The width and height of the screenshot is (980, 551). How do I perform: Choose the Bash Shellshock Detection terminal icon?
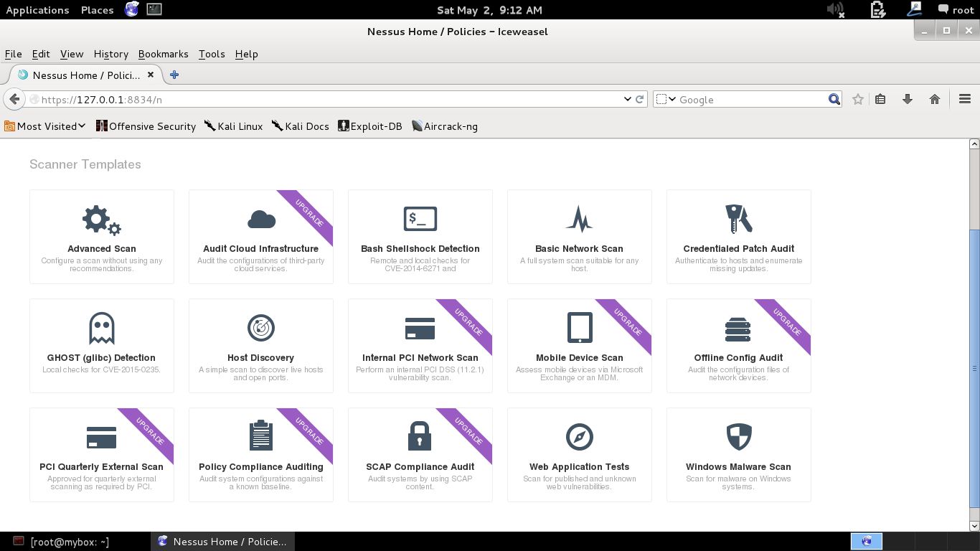[x=420, y=219]
